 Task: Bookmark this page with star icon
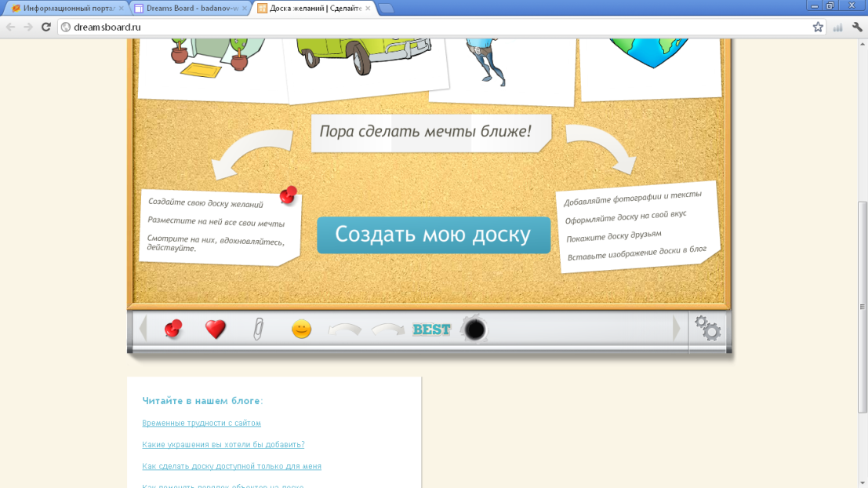coord(818,27)
